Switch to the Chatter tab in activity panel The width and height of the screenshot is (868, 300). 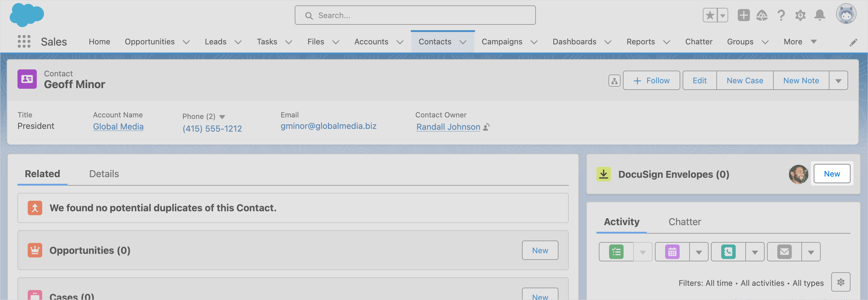click(x=684, y=222)
